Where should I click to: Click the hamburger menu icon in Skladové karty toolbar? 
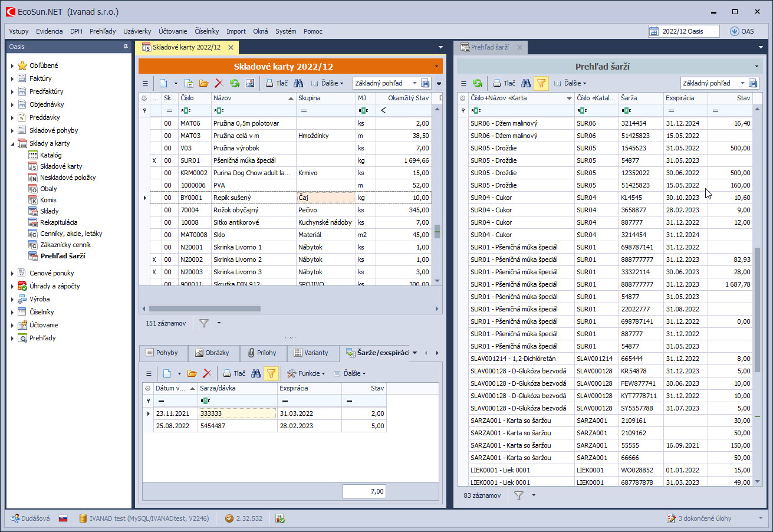pos(145,84)
